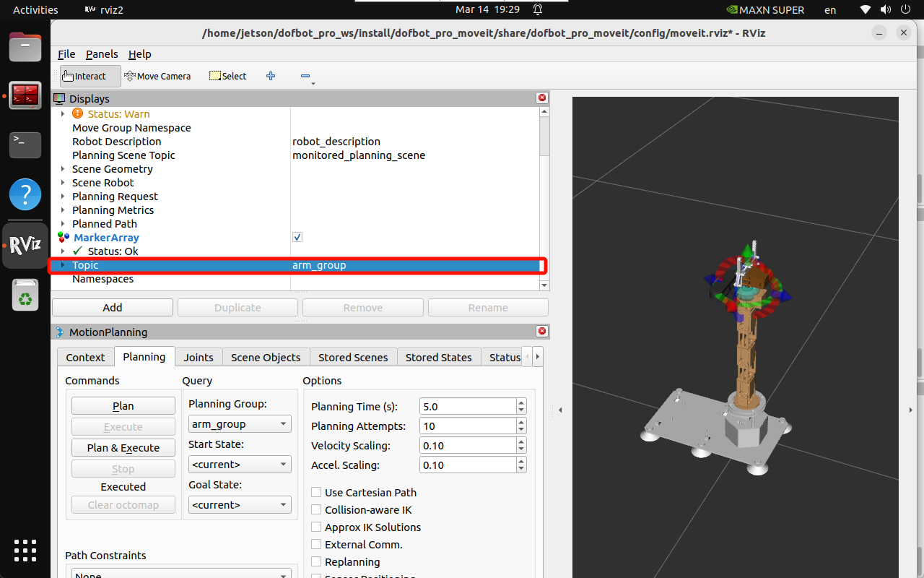Choose the Select tool
924x578 pixels.
(227, 76)
